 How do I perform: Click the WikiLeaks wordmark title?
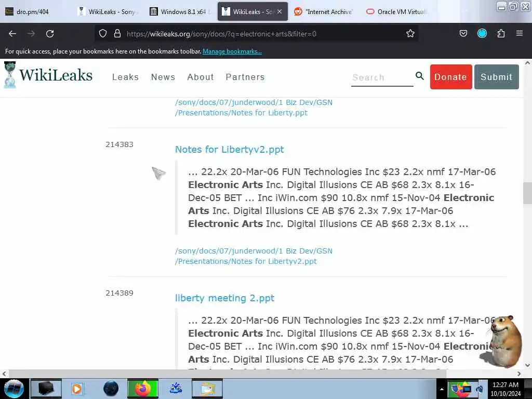[x=56, y=75]
